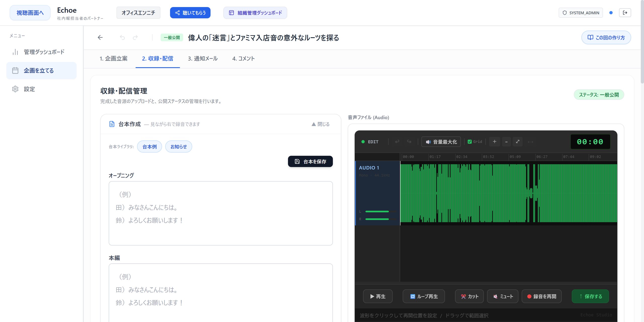The image size is (644, 322).
Task: Click the オフィスエンニチ button
Action: click(x=138, y=13)
